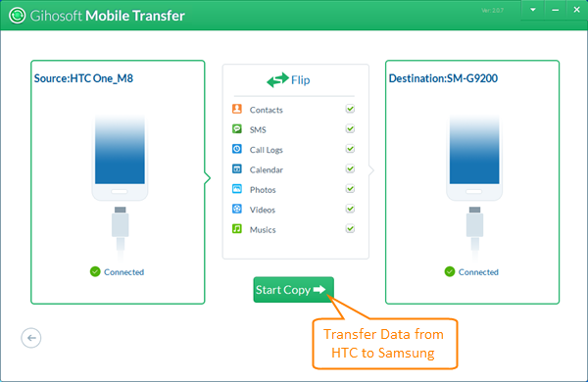Click the Destination:SM-G9200 label

point(443,78)
